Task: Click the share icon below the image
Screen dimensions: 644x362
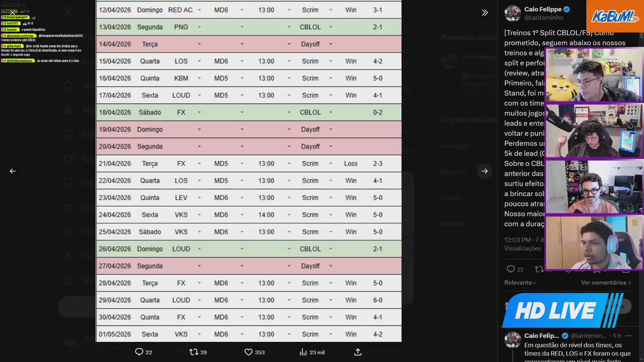Action: pyautogui.click(x=358, y=352)
